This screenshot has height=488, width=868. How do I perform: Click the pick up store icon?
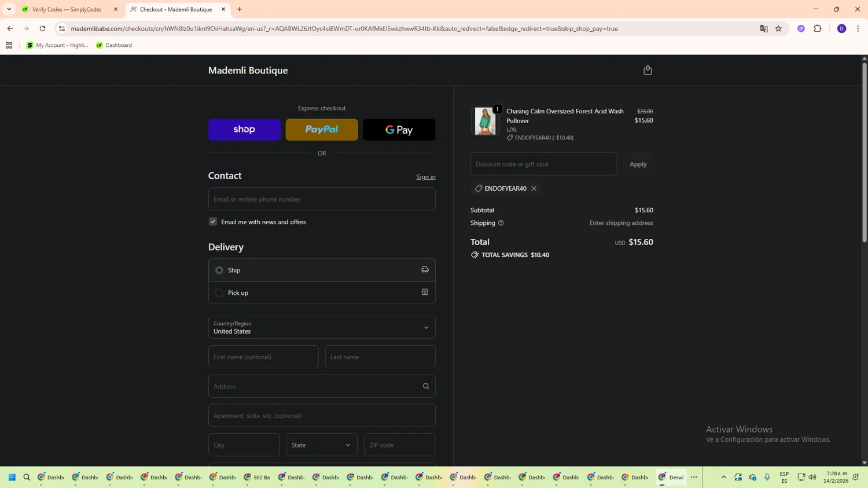425,293
